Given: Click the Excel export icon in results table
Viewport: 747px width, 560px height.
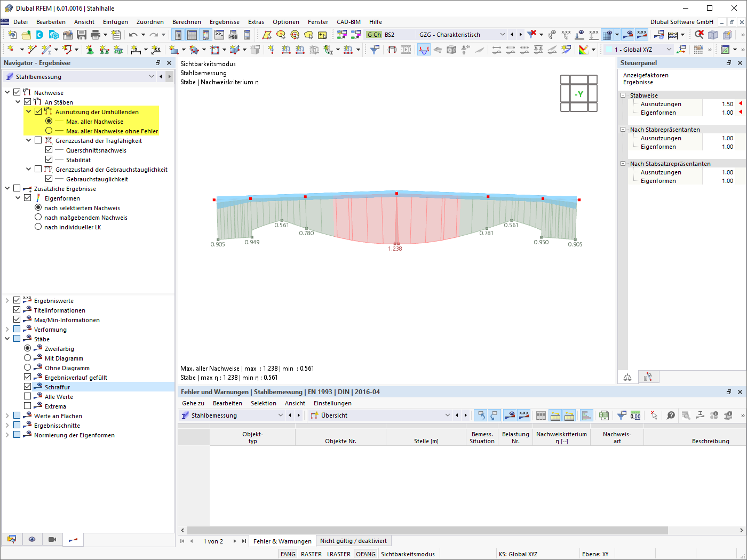Looking at the screenshot, I should [x=604, y=415].
